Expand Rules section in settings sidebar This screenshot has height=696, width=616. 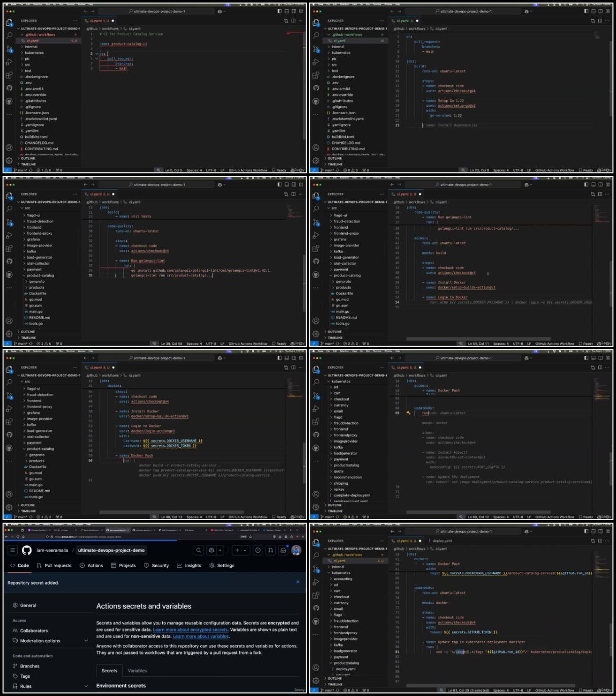click(25, 686)
